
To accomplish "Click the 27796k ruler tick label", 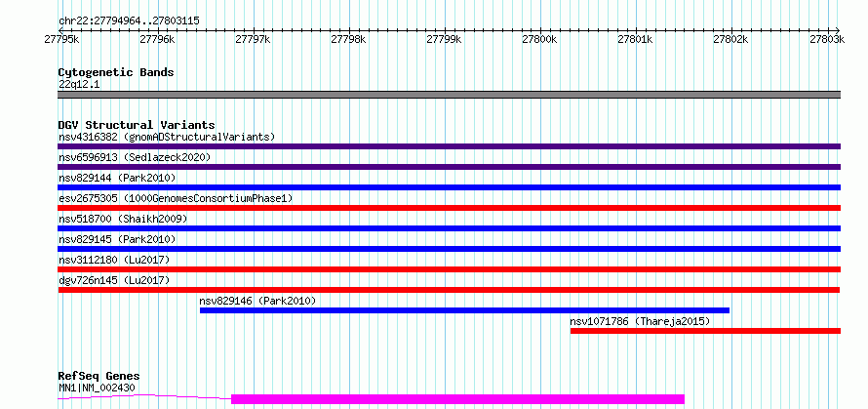I will [x=157, y=39].
